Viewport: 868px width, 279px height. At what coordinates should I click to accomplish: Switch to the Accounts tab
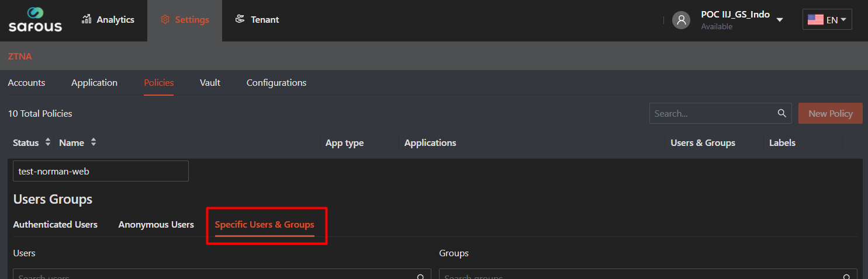tap(26, 83)
